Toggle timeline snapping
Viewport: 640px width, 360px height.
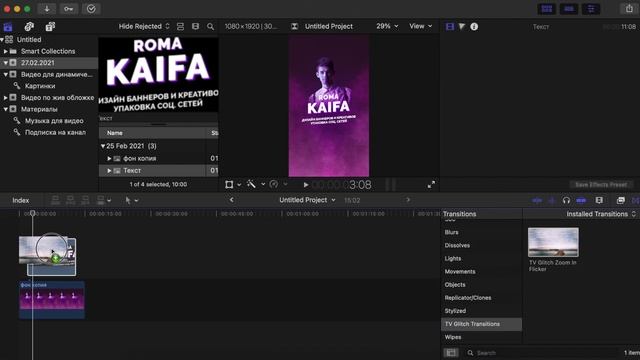[581, 200]
